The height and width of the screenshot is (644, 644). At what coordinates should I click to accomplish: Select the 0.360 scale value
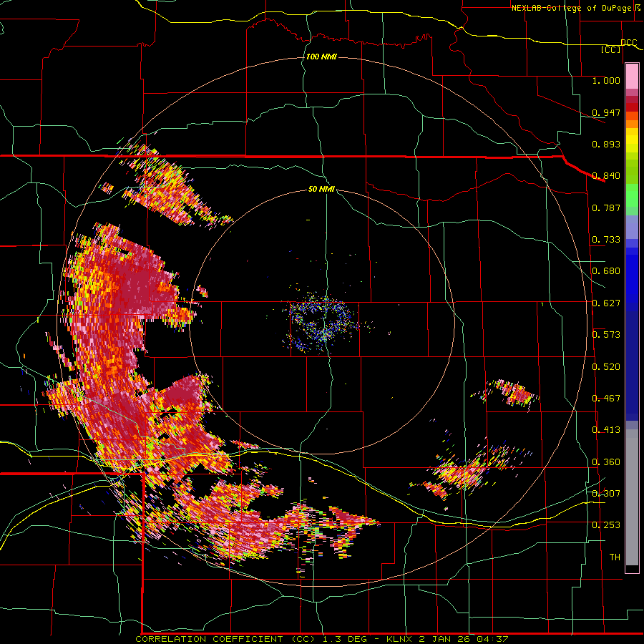(606, 462)
